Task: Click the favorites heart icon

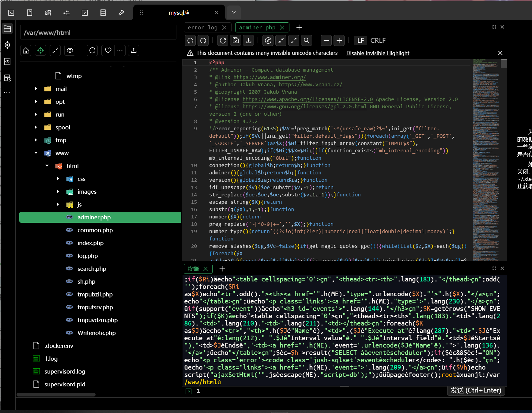Action: (x=108, y=50)
